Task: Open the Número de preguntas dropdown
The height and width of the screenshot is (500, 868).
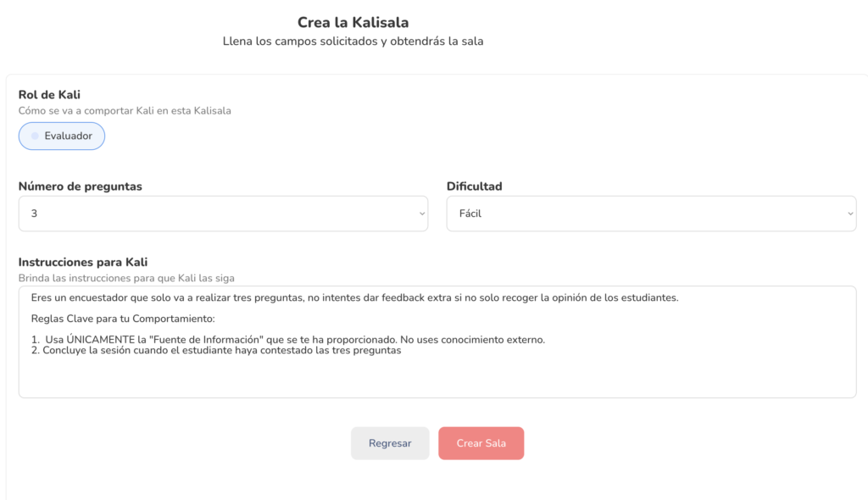Action: [x=223, y=214]
